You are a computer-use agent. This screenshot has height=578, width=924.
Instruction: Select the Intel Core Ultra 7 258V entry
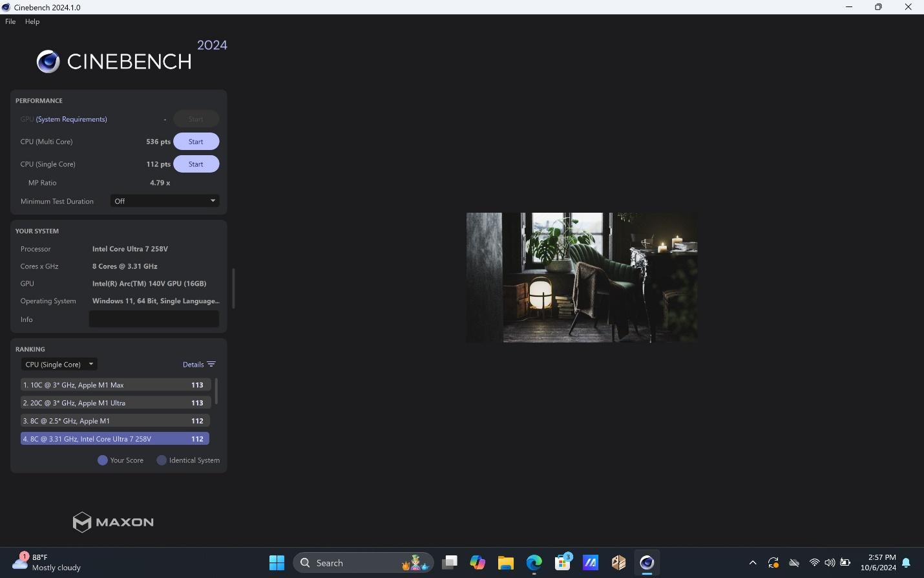tap(115, 439)
